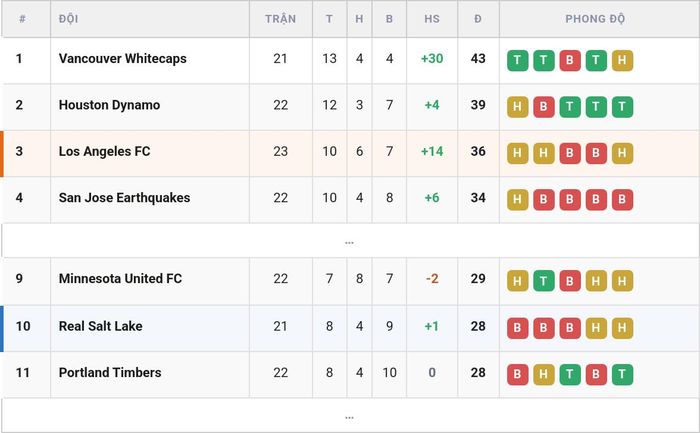This screenshot has width=700, height=433.
Task: Click Minnesota United FC's green T form badge
Action: pyautogui.click(x=543, y=281)
